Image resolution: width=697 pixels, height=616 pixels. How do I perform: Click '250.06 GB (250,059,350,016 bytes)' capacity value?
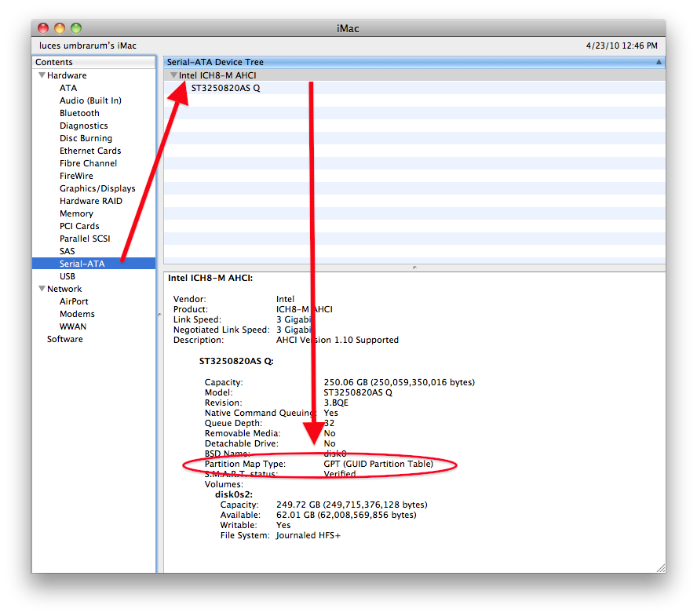(x=400, y=382)
